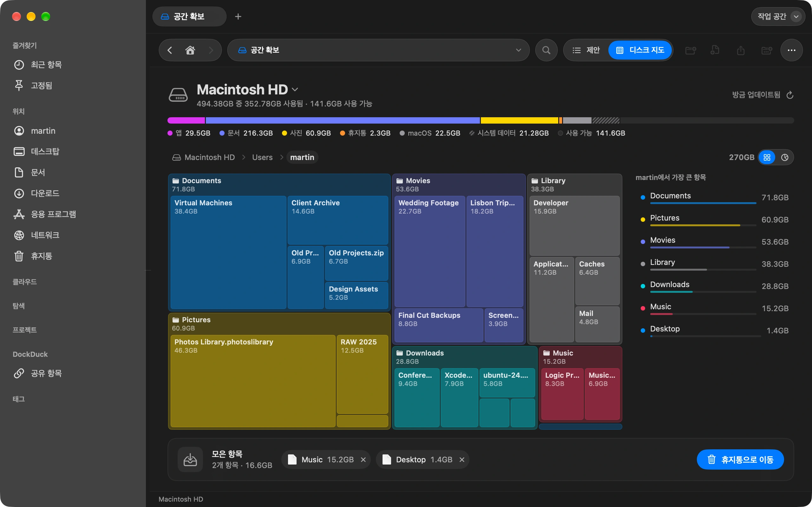Screen dimensions: 812x507
Task: Select the 디스크 지도 view toggle
Action: (640, 50)
